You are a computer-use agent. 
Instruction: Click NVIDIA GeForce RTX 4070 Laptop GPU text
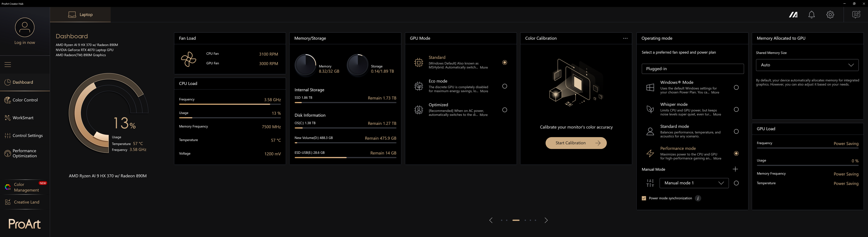pyautogui.click(x=85, y=50)
